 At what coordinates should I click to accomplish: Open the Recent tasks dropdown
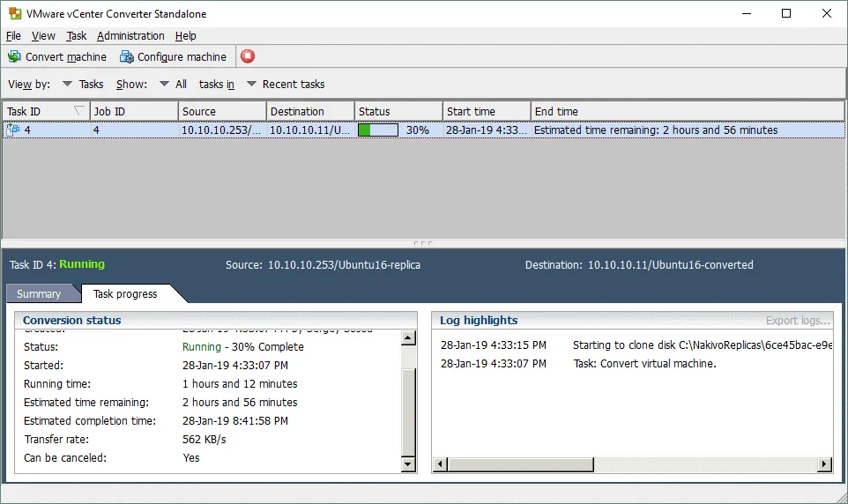(251, 85)
